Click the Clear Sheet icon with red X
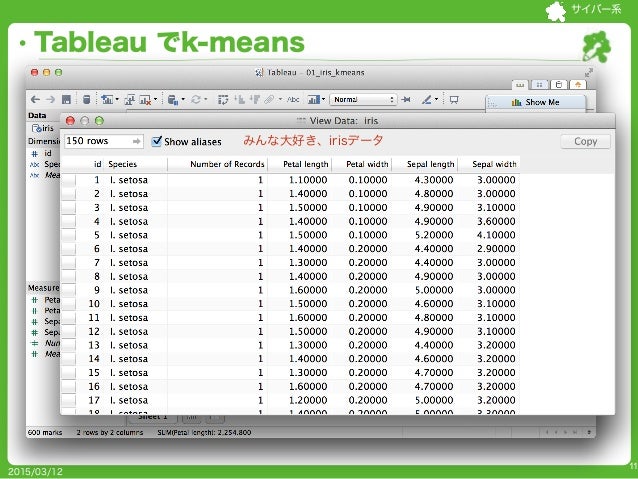 (x=145, y=100)
